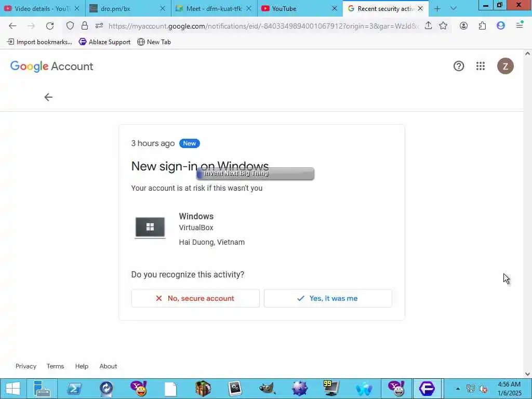Click No, secure account button
532x399 pixels.
point(195,298)
